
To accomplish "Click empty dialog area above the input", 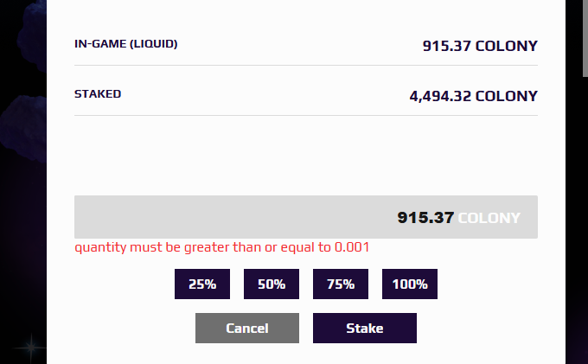I will 306,156.
